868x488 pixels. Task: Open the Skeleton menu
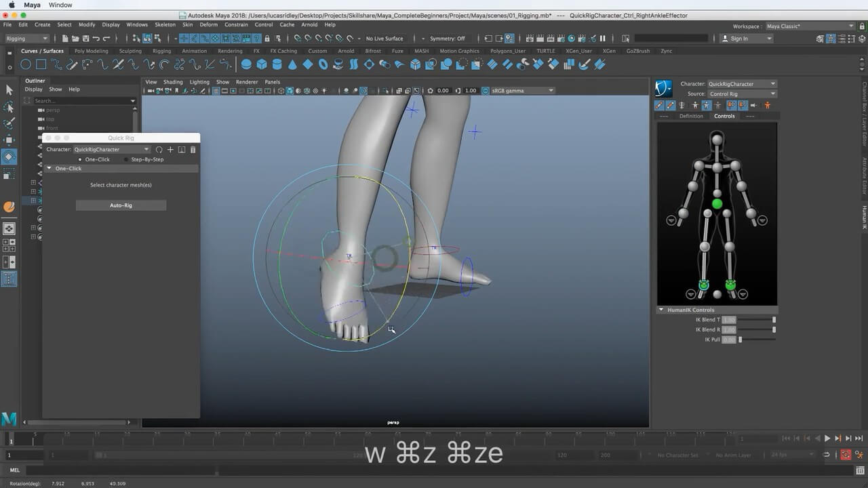coord(165,24)
